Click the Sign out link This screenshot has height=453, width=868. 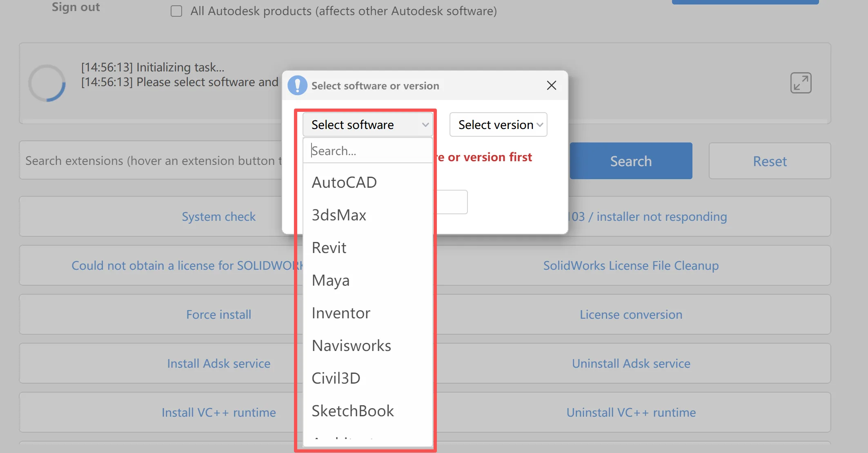pyautogui.click(x=76, y=7)
